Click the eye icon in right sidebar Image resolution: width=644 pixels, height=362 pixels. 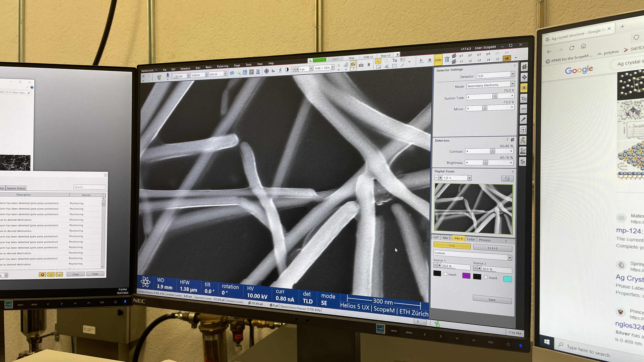tap(524, 88)
